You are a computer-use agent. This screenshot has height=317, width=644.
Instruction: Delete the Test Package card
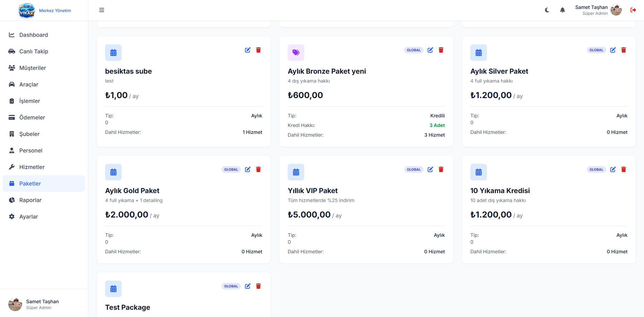[258, 286]
